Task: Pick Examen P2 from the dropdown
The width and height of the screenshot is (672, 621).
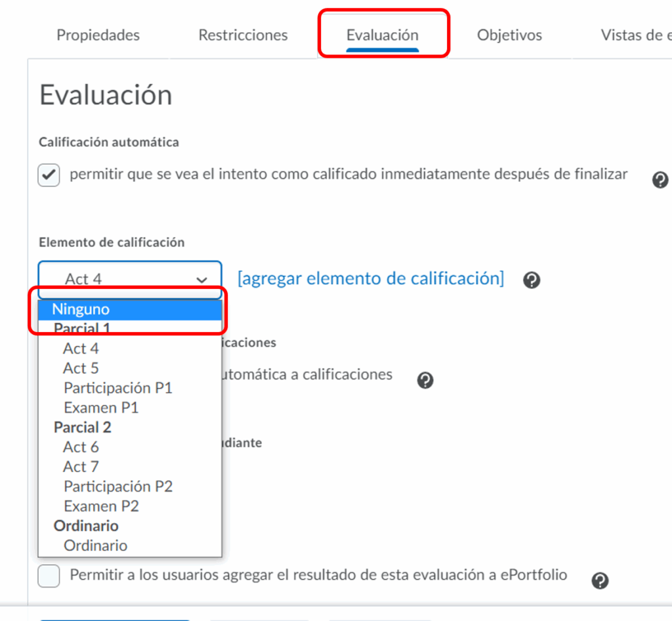Action: [101, 506]
